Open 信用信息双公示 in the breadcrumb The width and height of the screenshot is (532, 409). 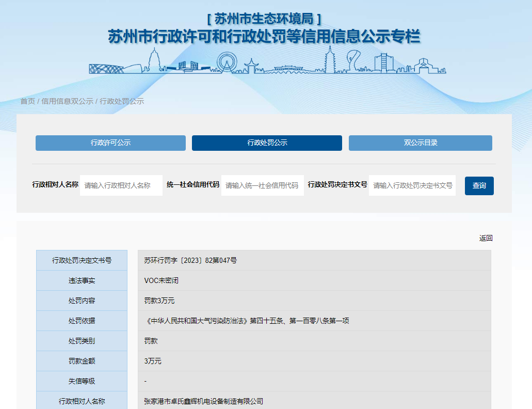click(67, 101)
